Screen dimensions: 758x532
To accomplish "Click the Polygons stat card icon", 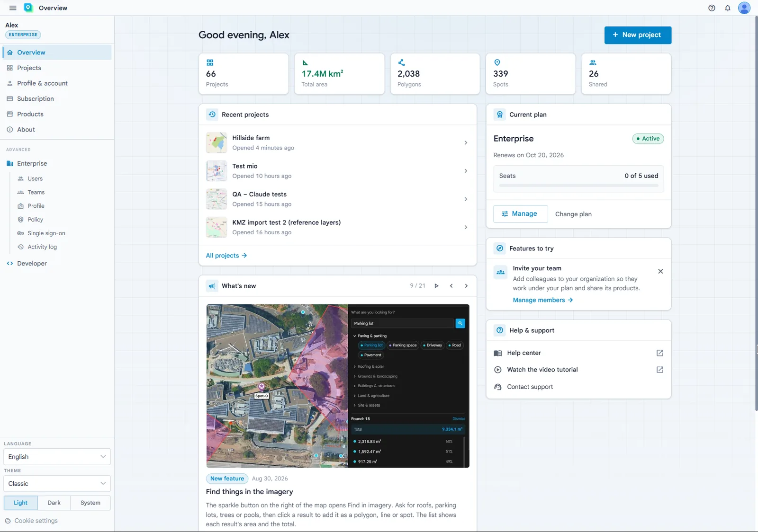I will coord(401,62).
